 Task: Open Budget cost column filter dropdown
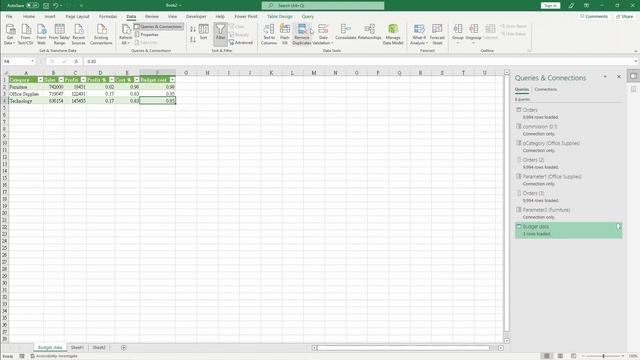(173, 80)
